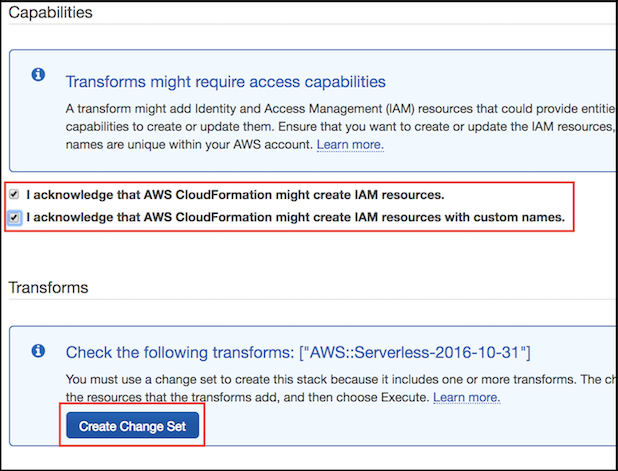Viewport: 618px width, 471px height.
Task: Click the label ending 'might create IAM resources.'
Action: (x=235, y=195)
